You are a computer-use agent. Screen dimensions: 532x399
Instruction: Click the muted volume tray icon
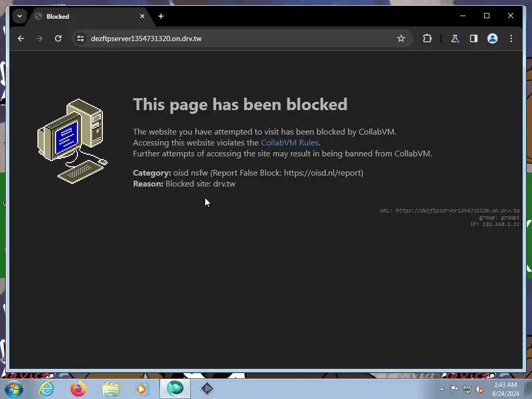coord(480,389)
